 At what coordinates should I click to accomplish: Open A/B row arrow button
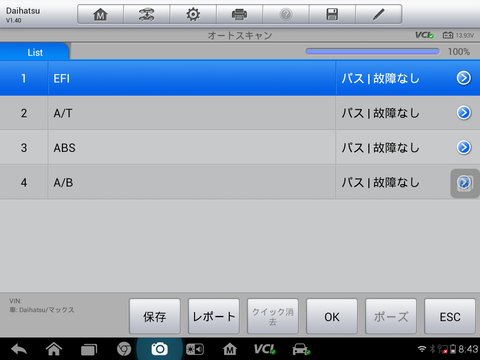pos(465,183)
